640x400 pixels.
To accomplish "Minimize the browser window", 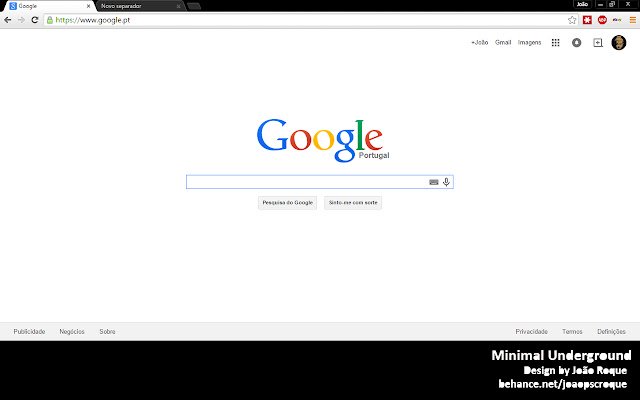I will point(600,4).
